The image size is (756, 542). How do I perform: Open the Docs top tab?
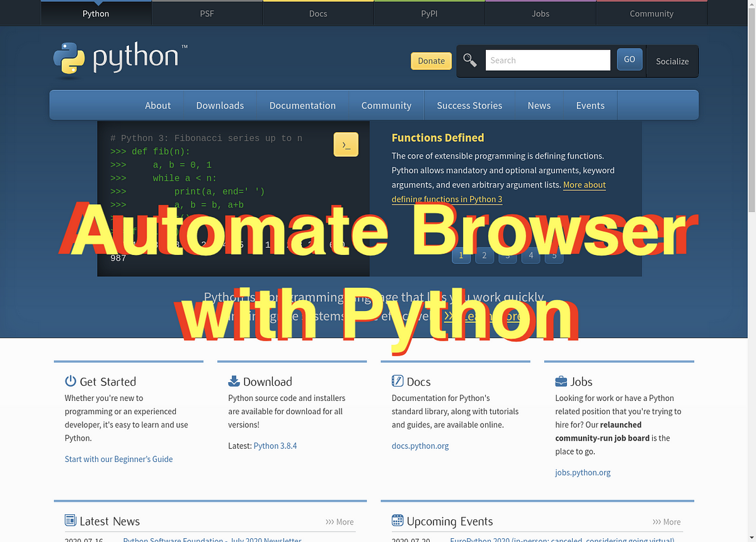point(318,13)
